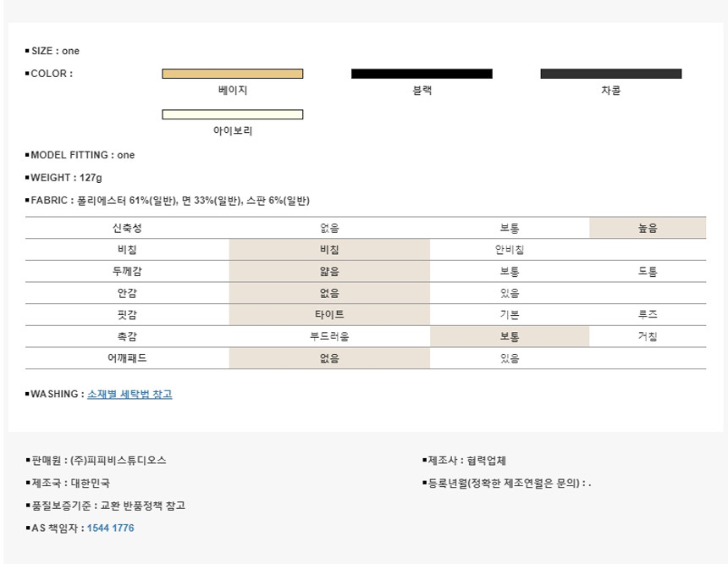
Task: Click the 기본 cell in 핏감 row
Action: tap(510, 315)
